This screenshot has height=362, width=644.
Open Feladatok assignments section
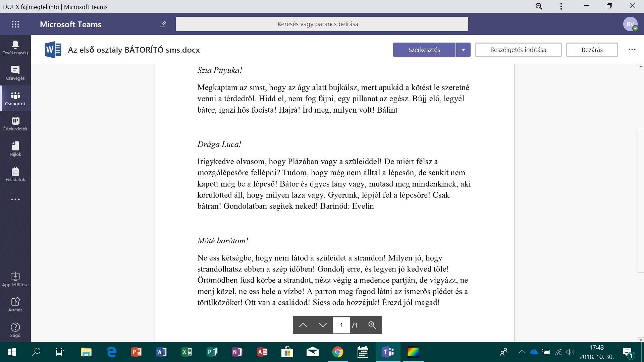pyautogui.click(x=15, y=174)
